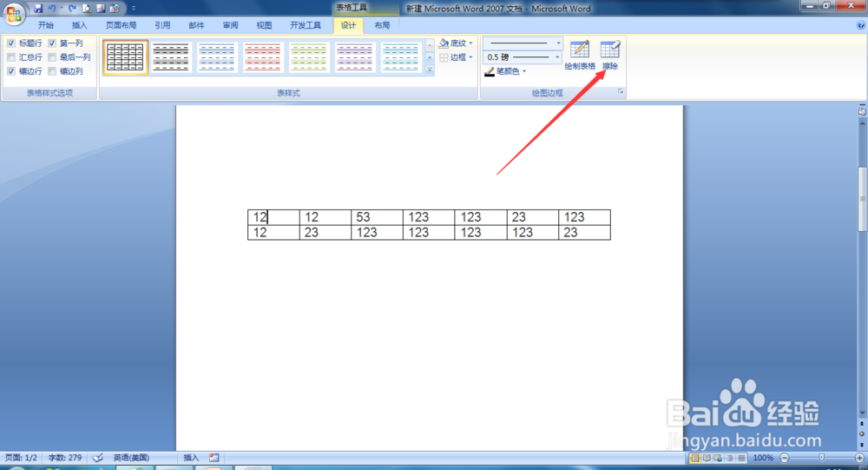Save the document from quick access toolbar
The width and height of the screenshot is (868, 470).
[37, 9]
